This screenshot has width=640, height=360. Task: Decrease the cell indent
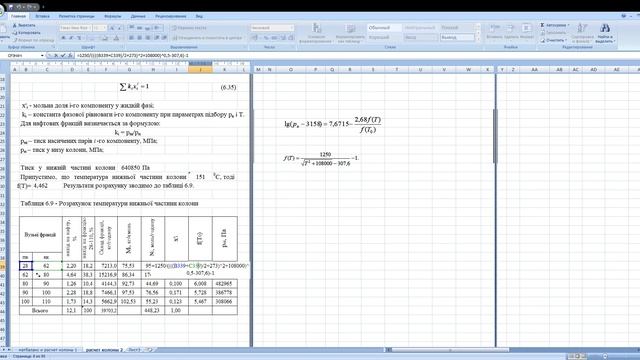coord(157,38)
